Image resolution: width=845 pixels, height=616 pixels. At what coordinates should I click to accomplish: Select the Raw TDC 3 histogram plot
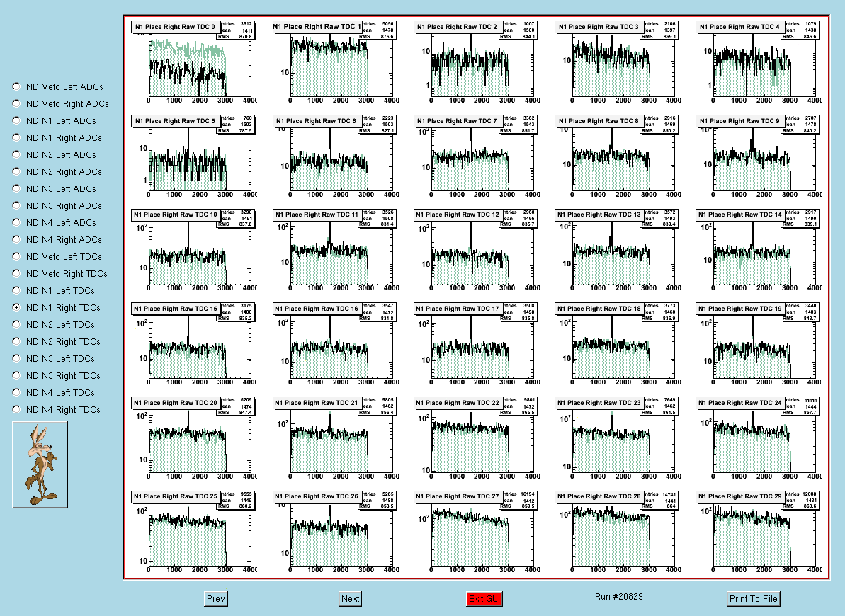tap(618, 62)
